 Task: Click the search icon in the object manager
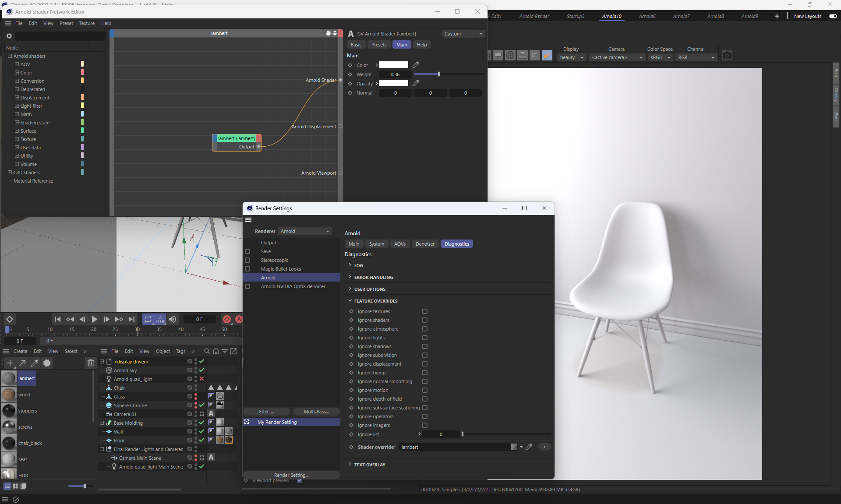tap(207, 351)
